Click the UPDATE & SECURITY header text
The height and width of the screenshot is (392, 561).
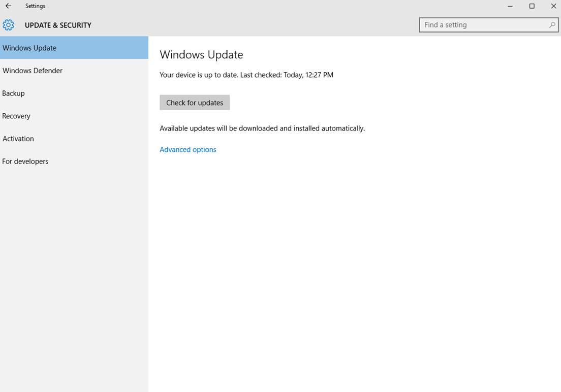click(x=58, y=25)
